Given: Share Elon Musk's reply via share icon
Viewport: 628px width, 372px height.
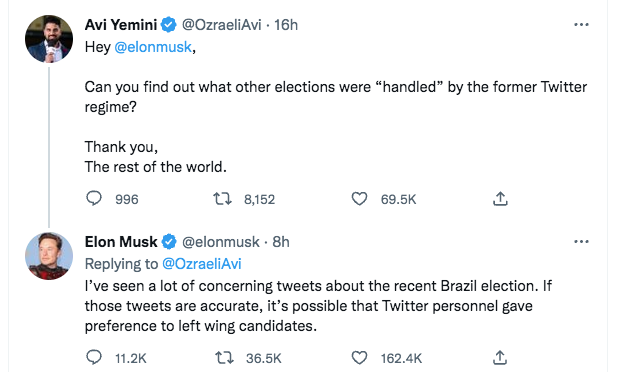Looking at the screenshot, I should (500, 358).
